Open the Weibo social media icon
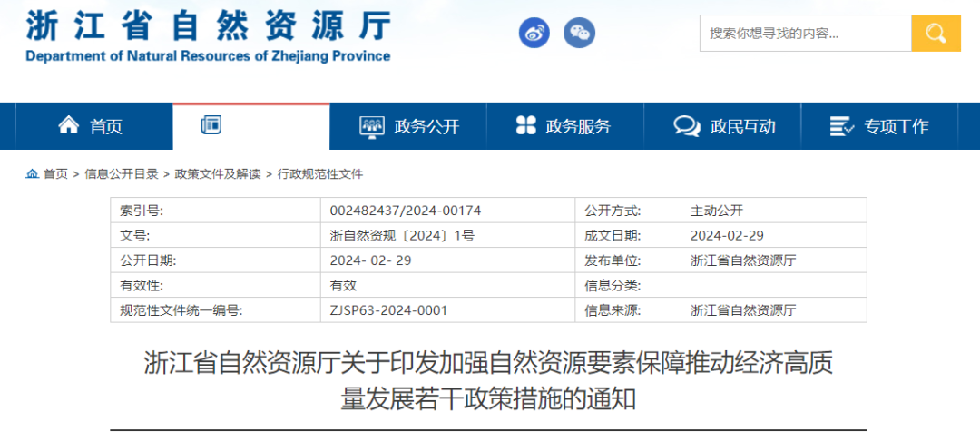This screenshot has height=432, width=980. [534, 34]
